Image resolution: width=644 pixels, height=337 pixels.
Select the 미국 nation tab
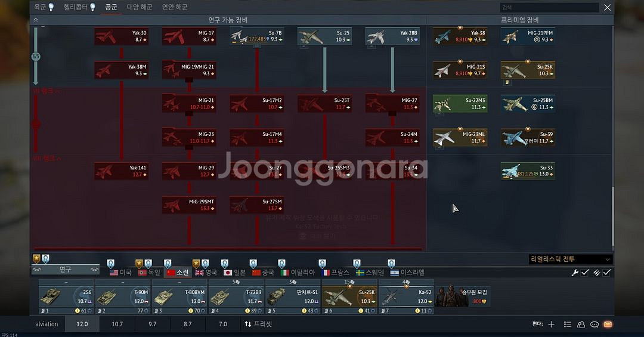[120, 273]
